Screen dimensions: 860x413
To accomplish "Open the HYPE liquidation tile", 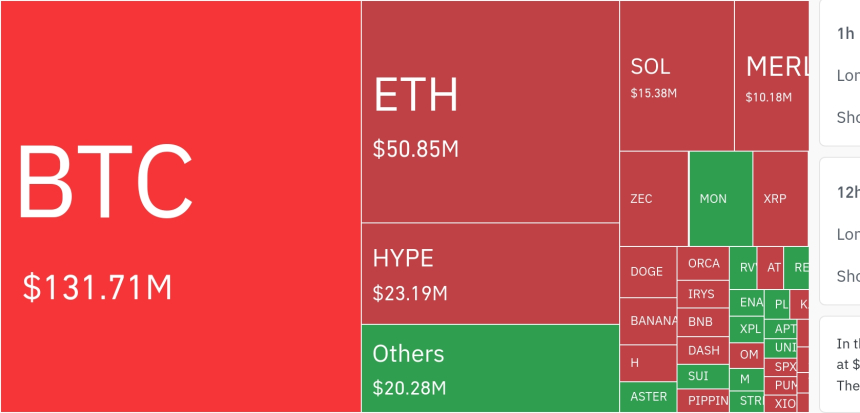I will (x=490, y=273).
